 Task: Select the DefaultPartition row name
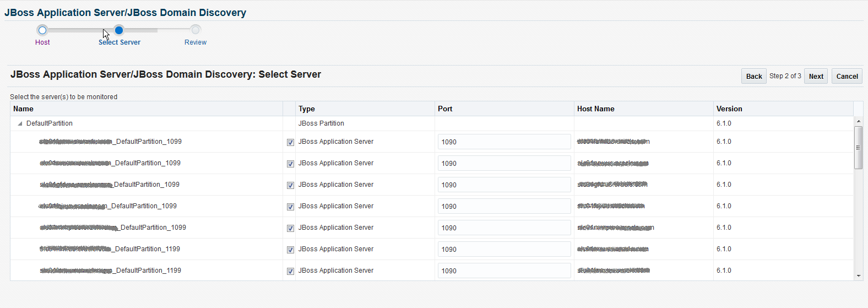[50, 123]
